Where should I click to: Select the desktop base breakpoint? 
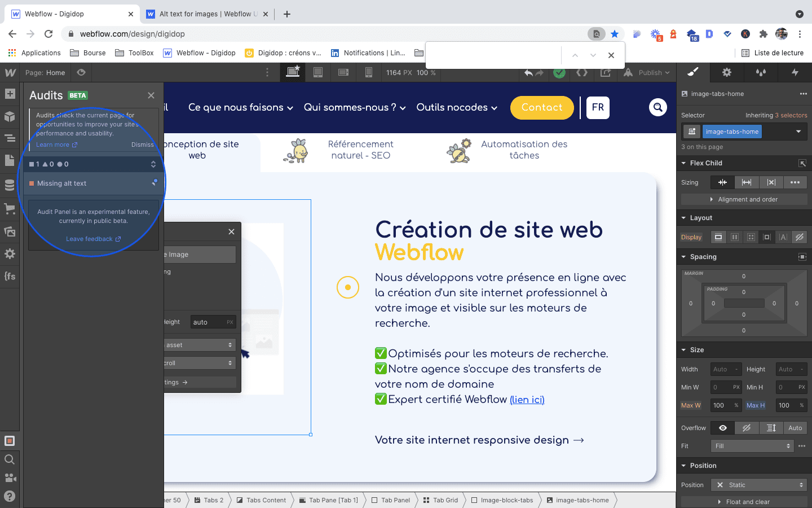293,72
